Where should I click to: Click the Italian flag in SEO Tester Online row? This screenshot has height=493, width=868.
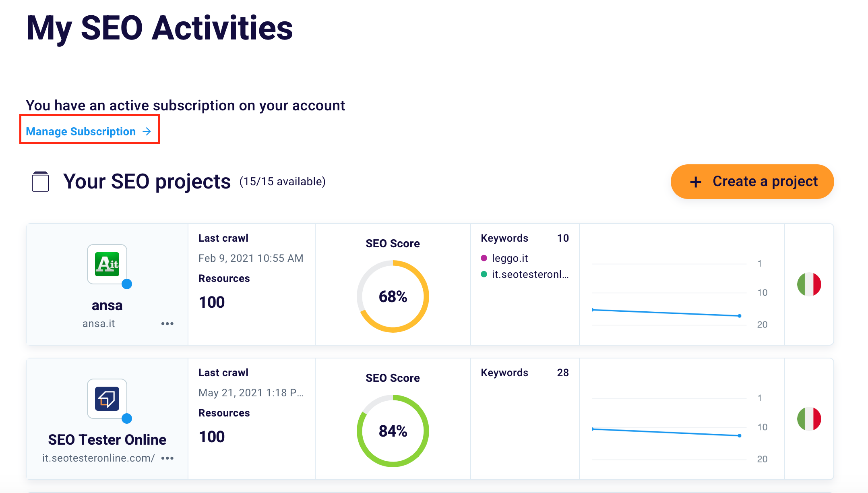pyautogui.click(x=809, y=419)
